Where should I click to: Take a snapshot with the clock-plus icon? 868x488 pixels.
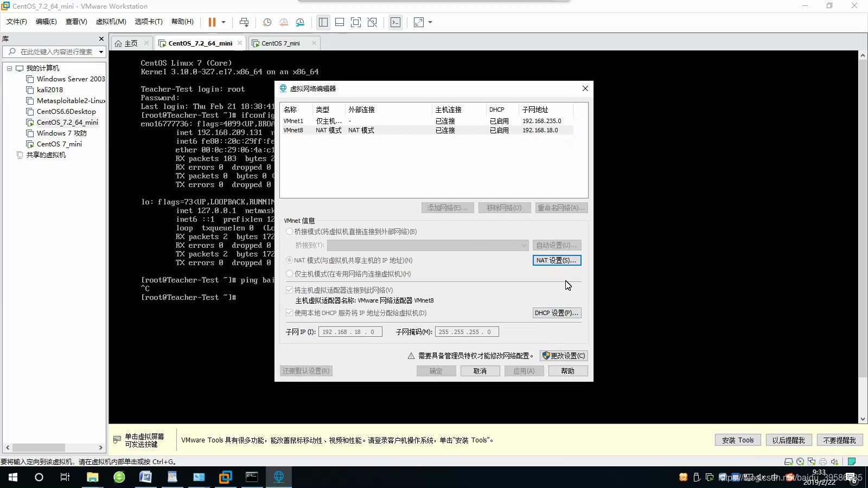[x=267, y=22]
